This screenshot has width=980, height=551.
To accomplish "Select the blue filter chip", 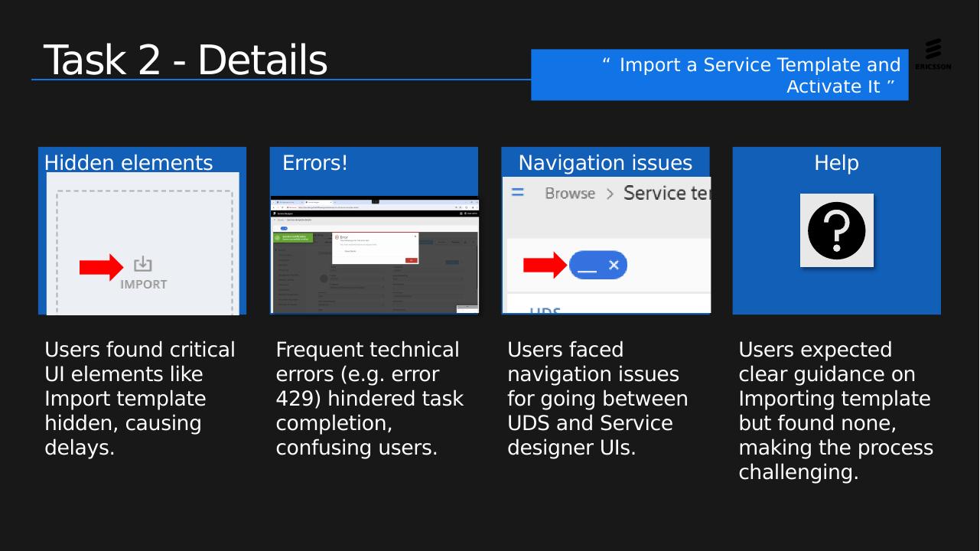I will 598,266.
